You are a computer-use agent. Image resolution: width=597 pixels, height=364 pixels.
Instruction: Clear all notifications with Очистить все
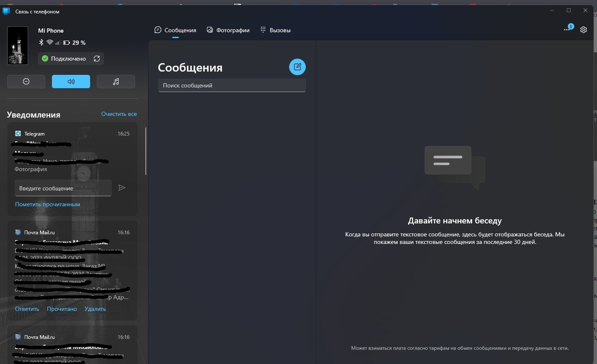pos(119,114)
